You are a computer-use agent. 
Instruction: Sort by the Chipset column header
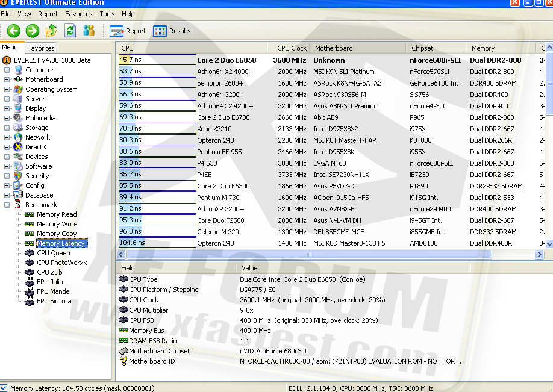tap(436, 48)
